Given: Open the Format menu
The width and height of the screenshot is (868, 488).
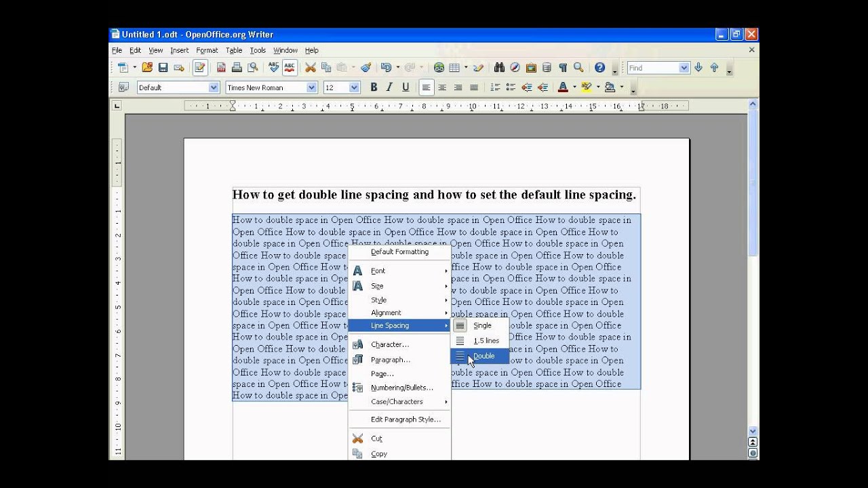Looking at the screenshot, I should [207, 50].
